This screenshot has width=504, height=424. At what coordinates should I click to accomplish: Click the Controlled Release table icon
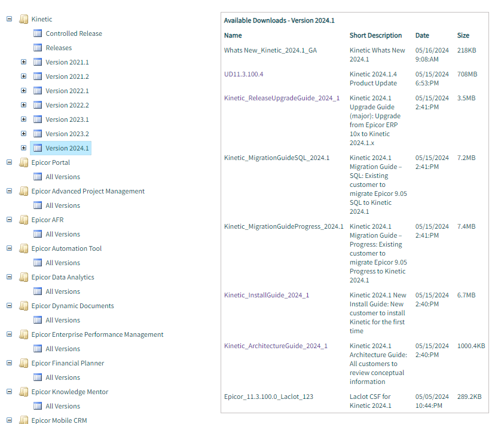click(x=38, y=33)
